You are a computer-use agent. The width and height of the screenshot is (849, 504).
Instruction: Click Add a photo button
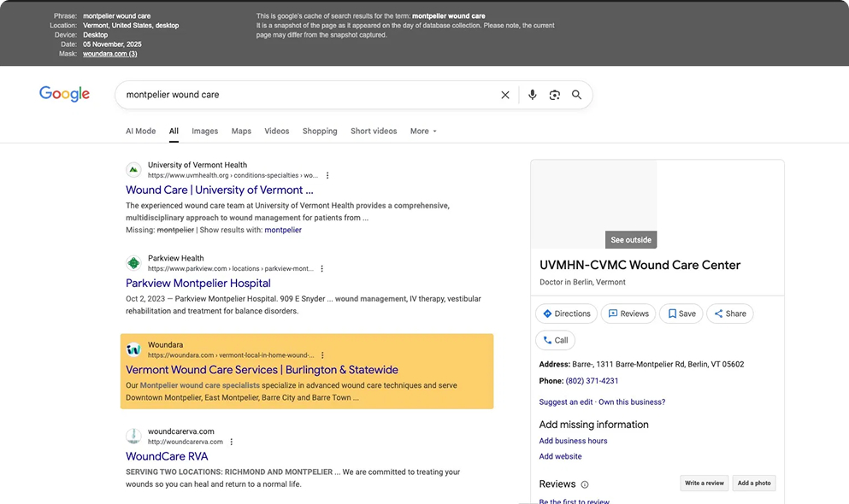coord(754,483)
